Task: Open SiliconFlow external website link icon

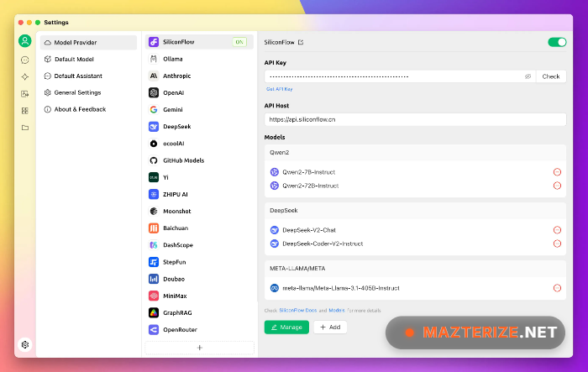Action: click(x=301, y=42)
